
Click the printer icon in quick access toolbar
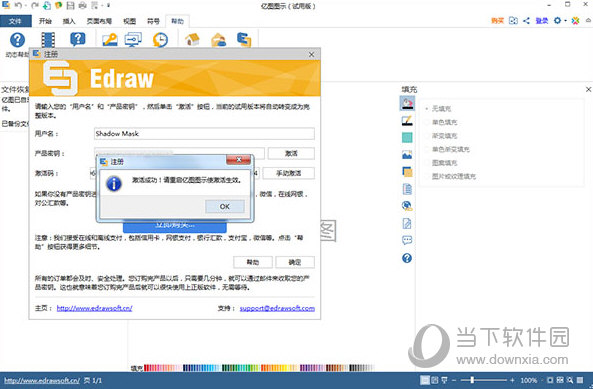pos(82,5)
